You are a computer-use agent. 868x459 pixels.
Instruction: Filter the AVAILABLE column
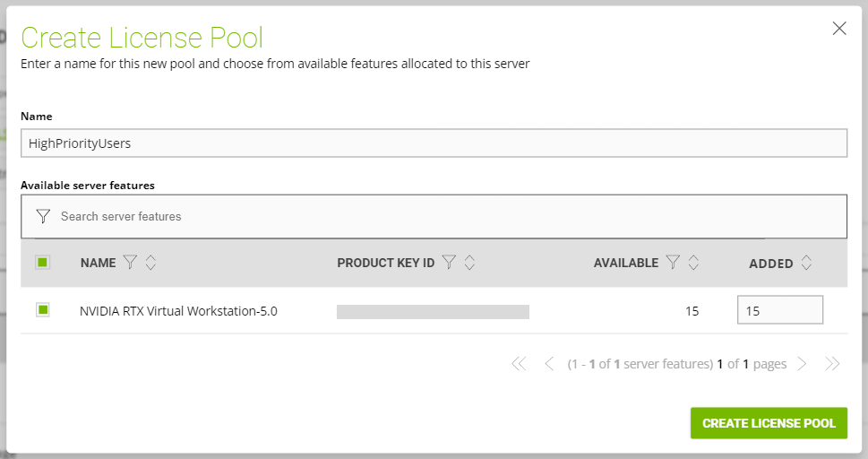tap(673, 263)
